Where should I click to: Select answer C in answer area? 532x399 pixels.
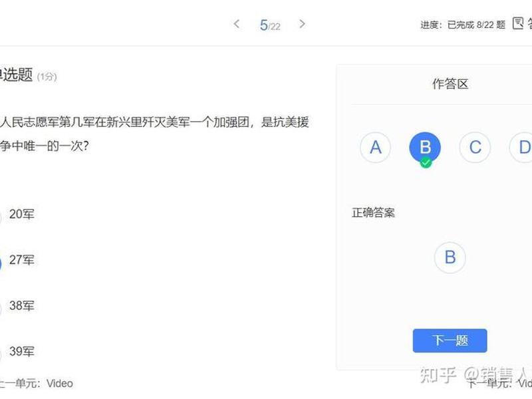475,147
